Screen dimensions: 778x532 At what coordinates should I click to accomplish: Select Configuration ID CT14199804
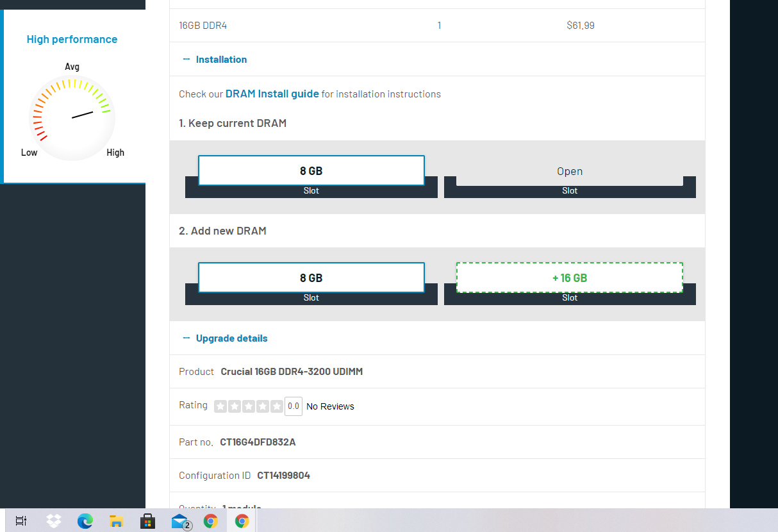pyautogui.click(x=283, y=476)
